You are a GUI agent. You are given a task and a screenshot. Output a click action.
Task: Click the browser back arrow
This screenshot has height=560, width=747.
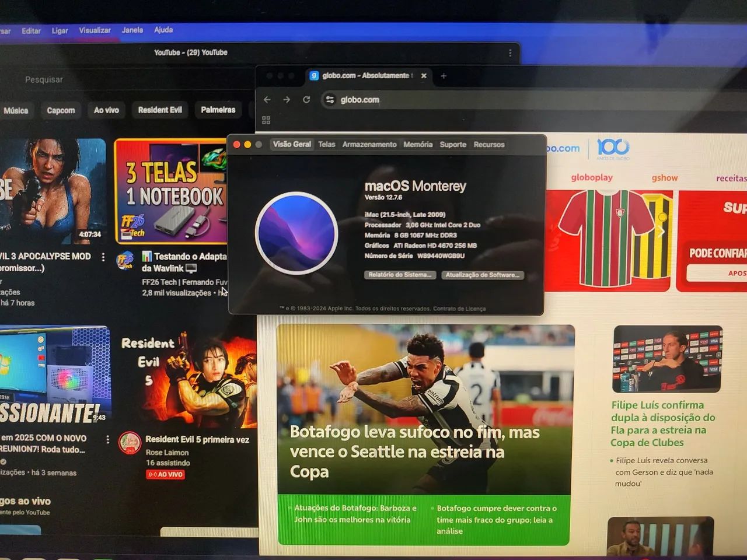267,100
